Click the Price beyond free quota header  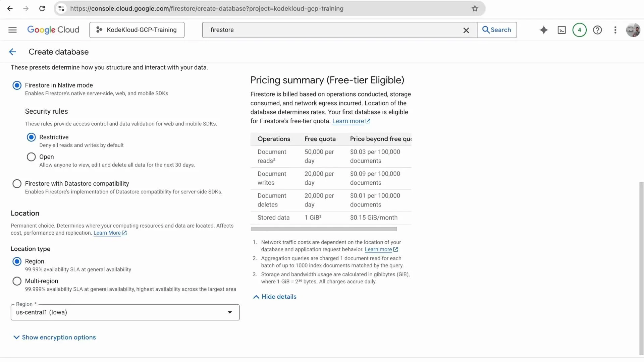point(381,139)
